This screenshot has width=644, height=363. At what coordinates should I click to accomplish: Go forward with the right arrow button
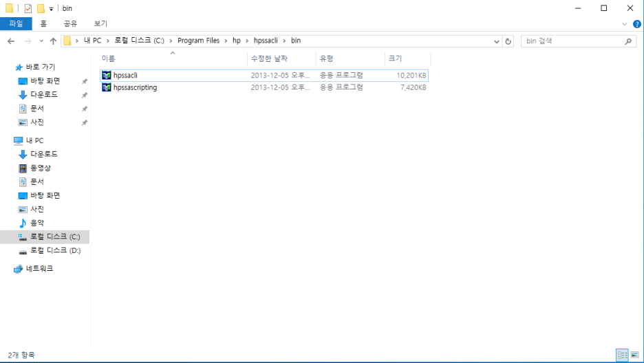[x=28, y=41]
